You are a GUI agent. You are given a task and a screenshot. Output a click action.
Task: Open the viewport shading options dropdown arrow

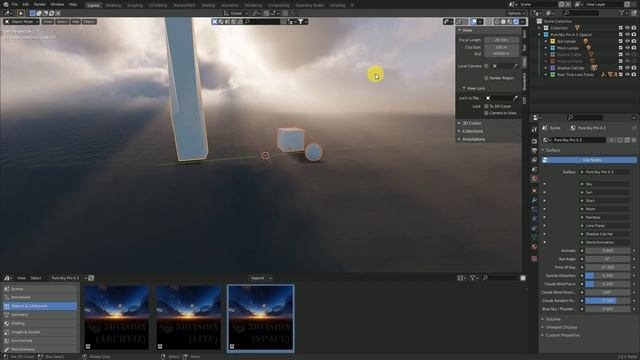(523, 22)
